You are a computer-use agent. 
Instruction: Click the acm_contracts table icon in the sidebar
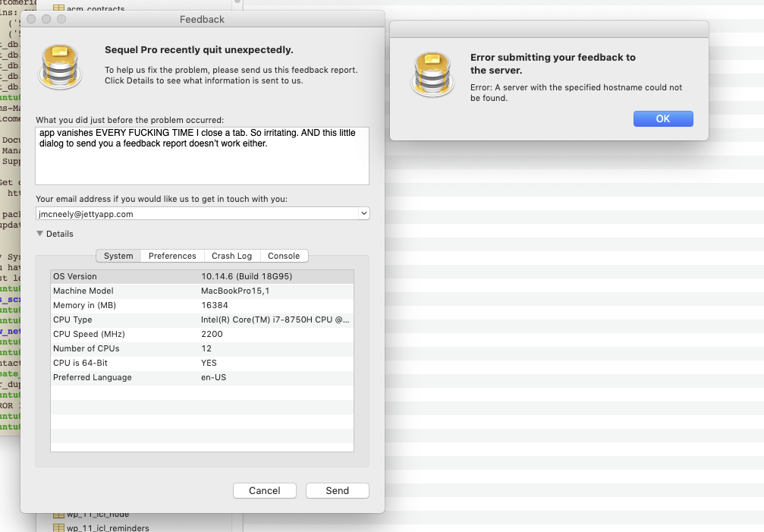pos(59,10)
